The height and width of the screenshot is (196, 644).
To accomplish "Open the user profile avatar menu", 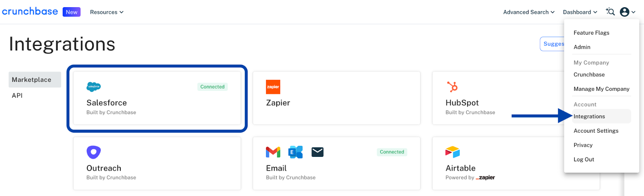I will 627,12.
